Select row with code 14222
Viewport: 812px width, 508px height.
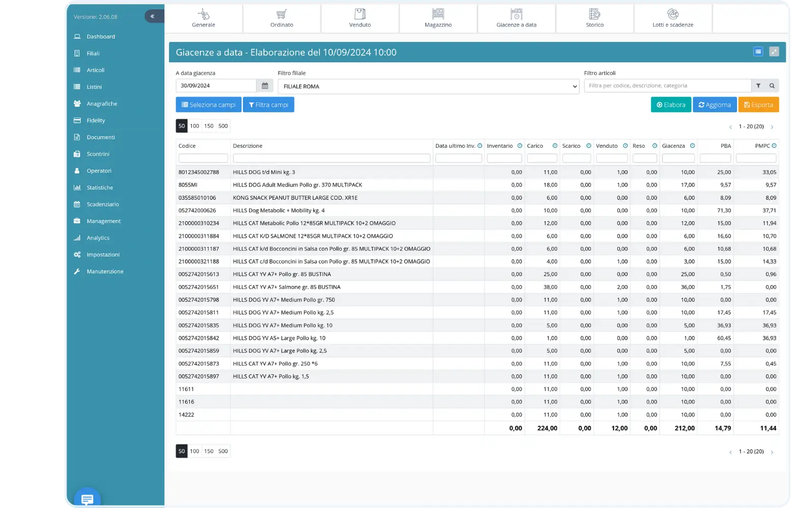(x=477, y=415)
